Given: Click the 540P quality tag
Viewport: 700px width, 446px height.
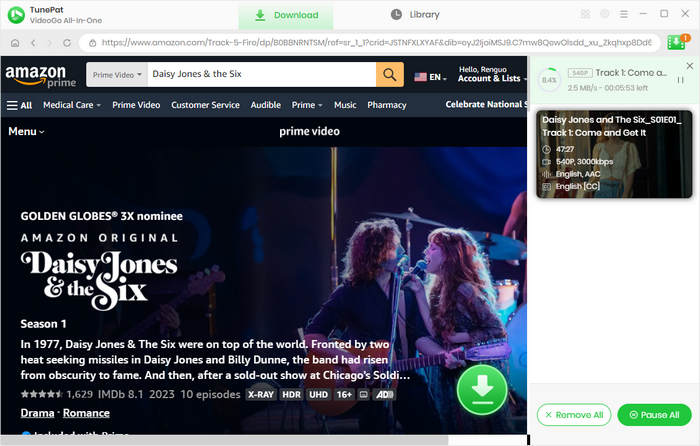Looking at the screenshot, I should point(580,73).
